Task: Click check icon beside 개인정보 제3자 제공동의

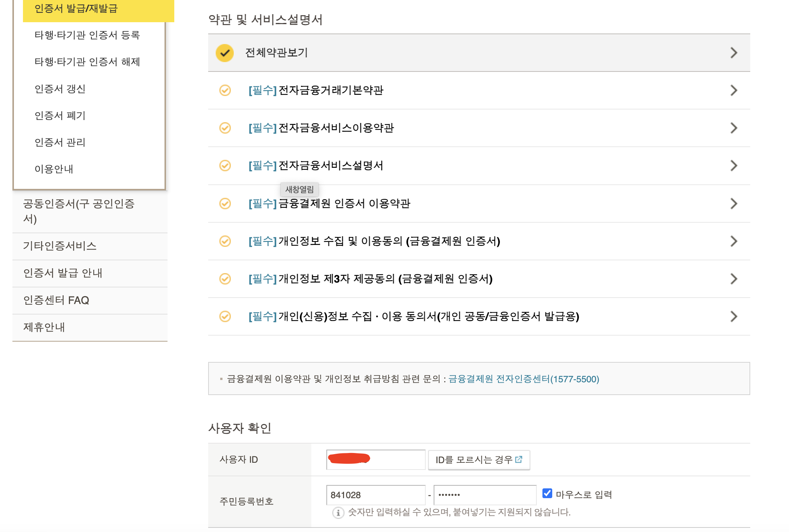Action: point(225,279)
